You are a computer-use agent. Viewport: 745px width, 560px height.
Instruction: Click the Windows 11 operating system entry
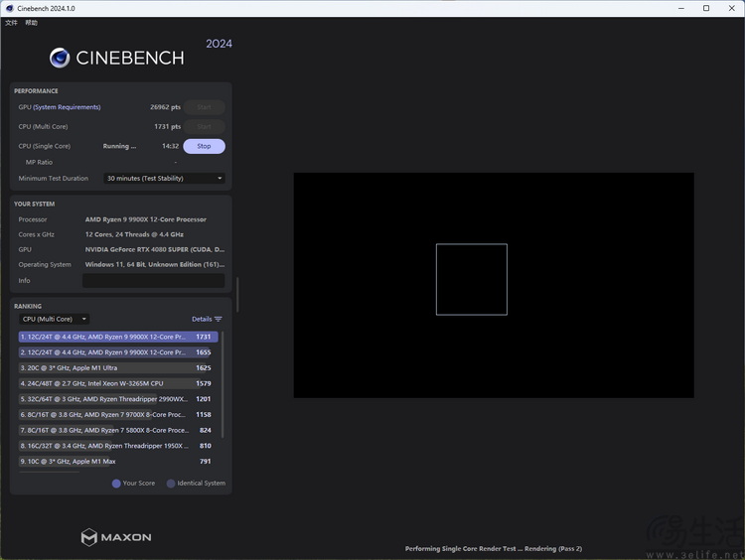tap(155, 264)
